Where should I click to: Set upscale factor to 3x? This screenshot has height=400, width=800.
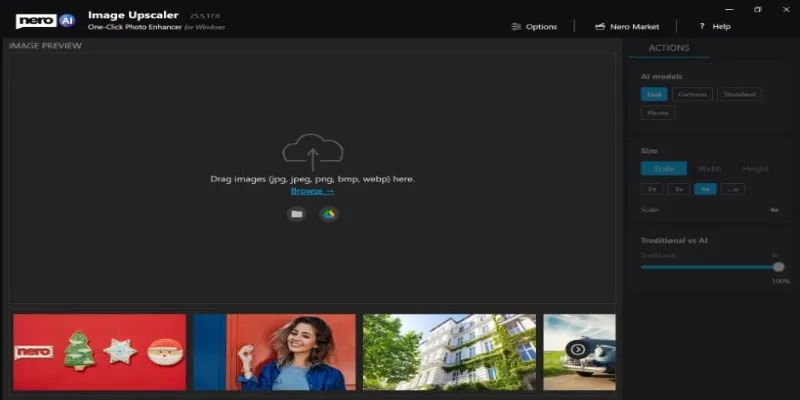679,189
